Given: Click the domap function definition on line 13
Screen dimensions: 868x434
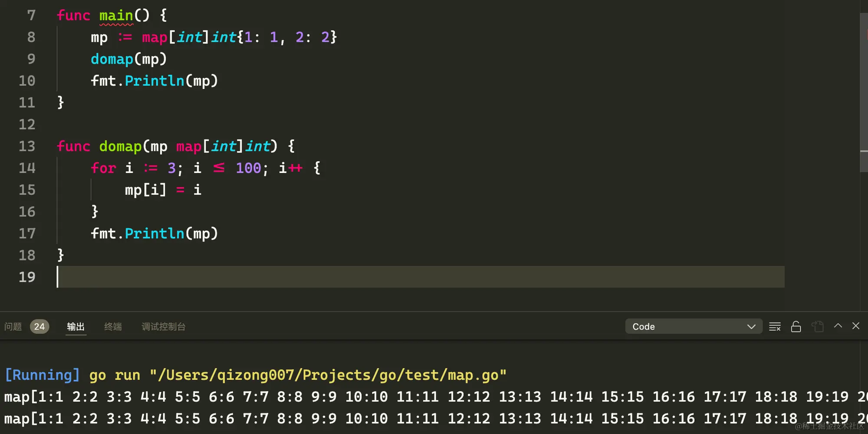Looking at the screenshot, I should 120,147.
